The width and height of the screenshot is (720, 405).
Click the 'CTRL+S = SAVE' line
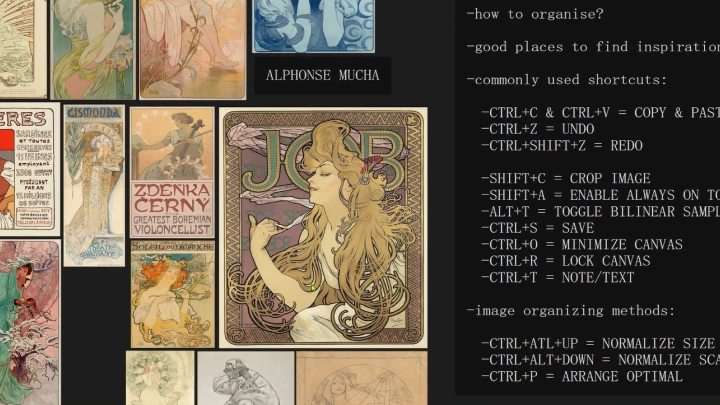538,228
